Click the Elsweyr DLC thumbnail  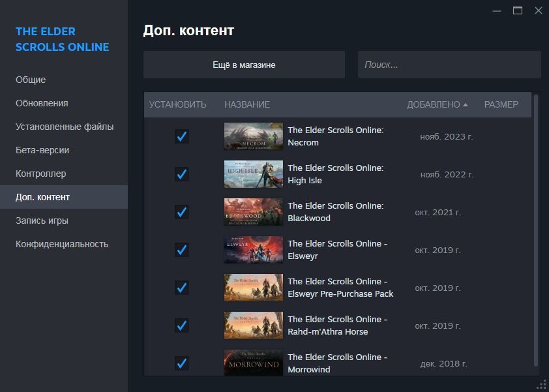point(254,250)
